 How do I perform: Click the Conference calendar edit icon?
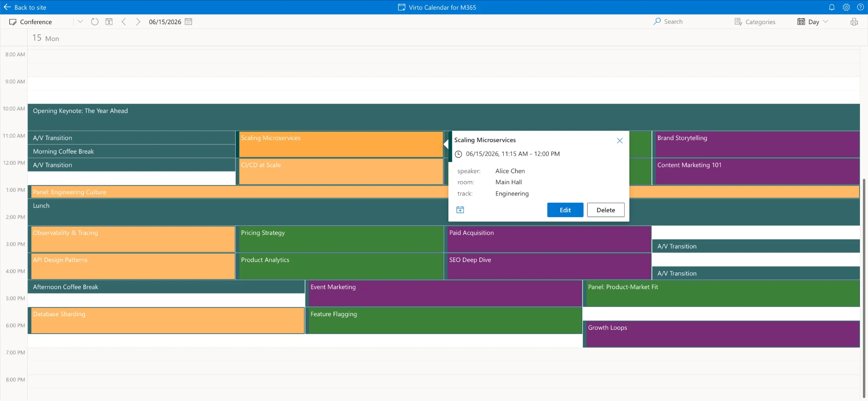point(13,22)
